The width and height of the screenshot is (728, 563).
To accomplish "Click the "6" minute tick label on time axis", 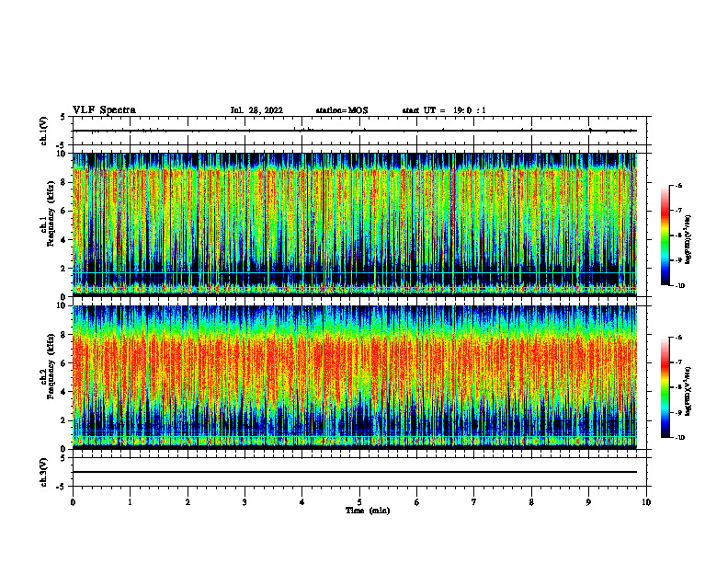I will 417,502.
